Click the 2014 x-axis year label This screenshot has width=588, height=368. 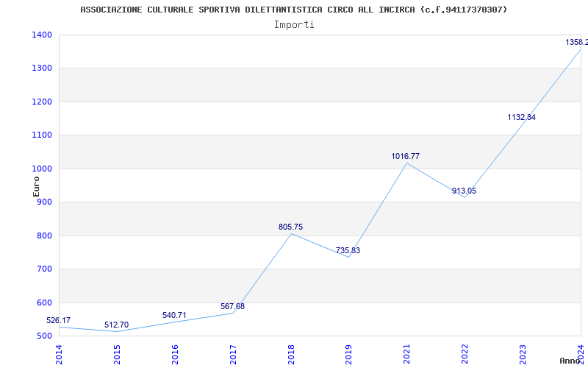tap(59, 355)
